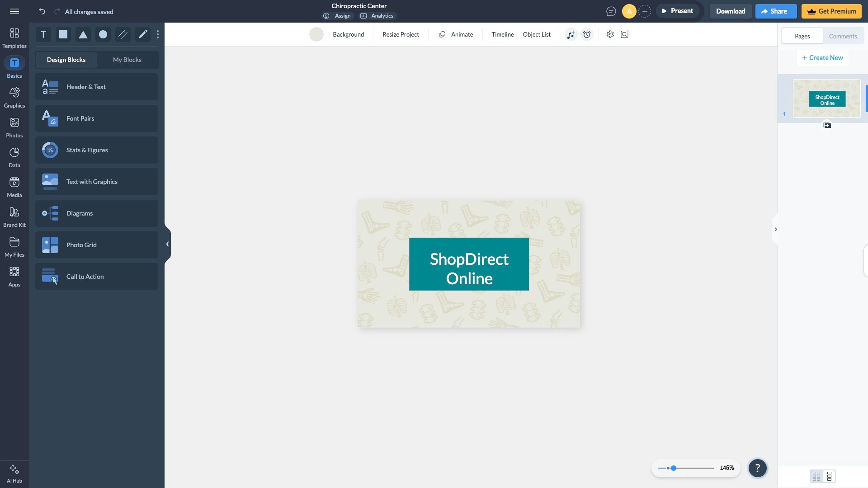Open the AI Hub panel
The height and width of the screenshot is (488, 868).
click(14, 474)
